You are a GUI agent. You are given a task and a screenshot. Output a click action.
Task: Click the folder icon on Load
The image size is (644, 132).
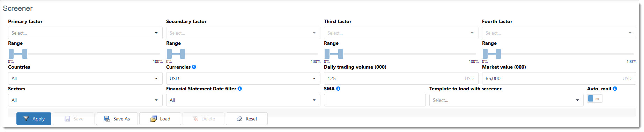[154, 119]
